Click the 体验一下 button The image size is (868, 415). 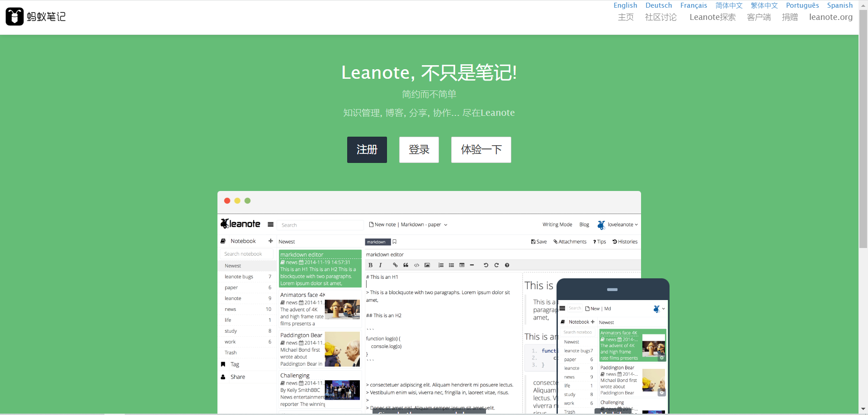tap(481, 150)
